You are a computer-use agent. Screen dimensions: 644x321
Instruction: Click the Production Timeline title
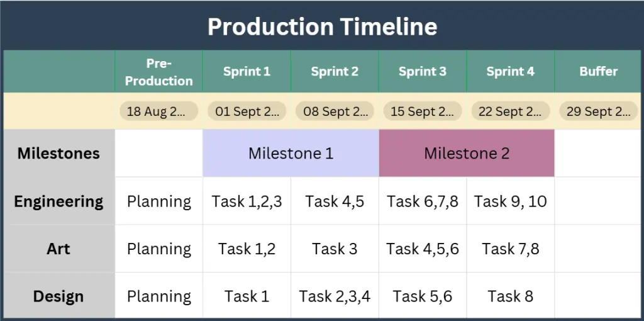pos(322,26)
